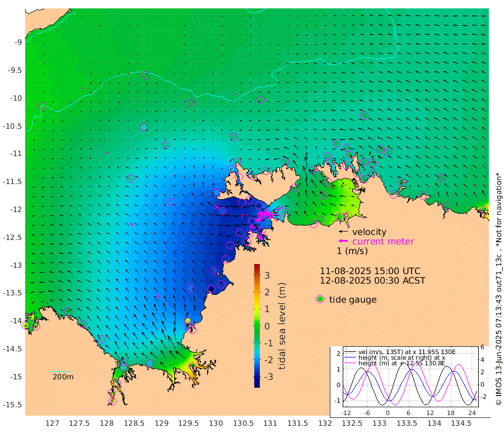Click the colorbar tick label '2'
504x433 pixels.
pyautogui.click(x=267, y=292)
